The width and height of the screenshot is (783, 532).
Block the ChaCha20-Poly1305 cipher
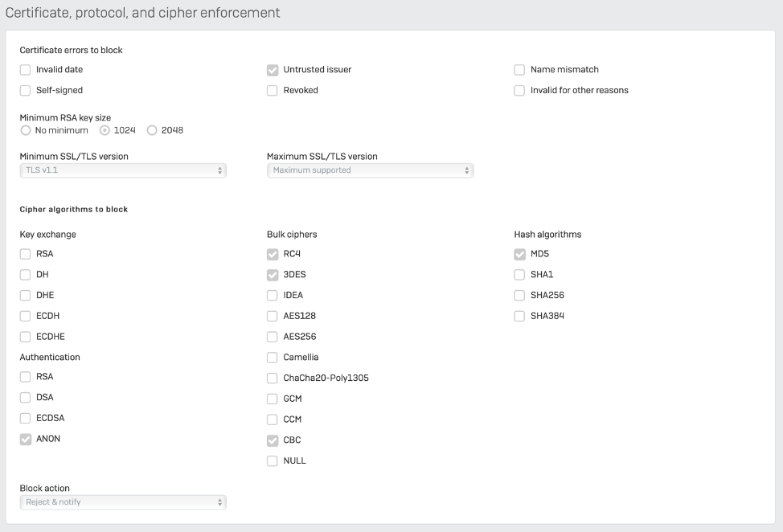point(273,378)
